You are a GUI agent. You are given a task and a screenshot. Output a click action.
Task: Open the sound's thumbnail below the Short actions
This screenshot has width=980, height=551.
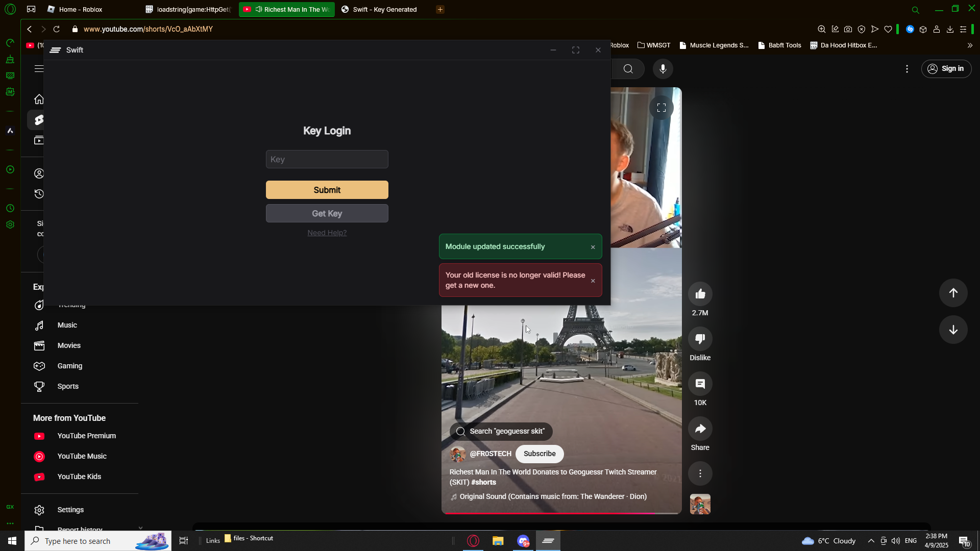pyautogui.click(x=700, y=504)
